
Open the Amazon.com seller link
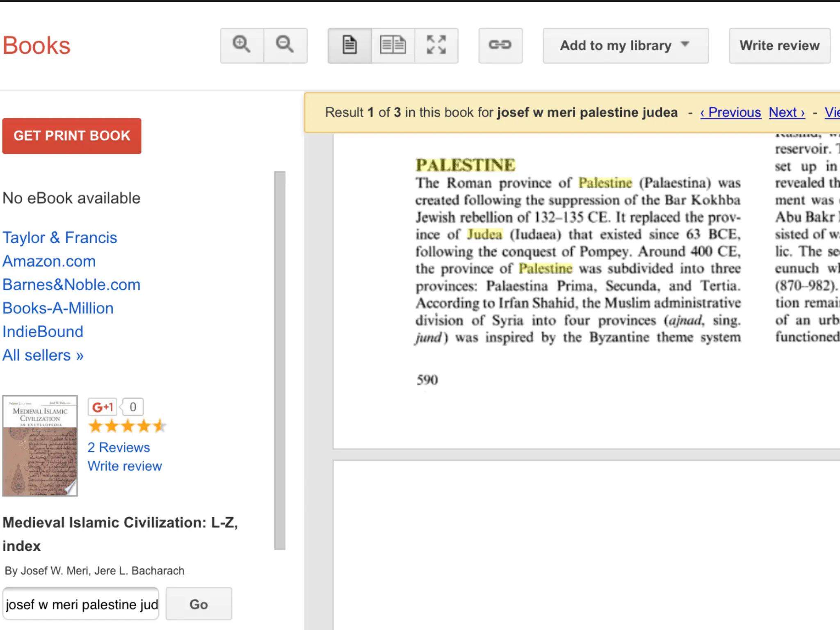49,261
